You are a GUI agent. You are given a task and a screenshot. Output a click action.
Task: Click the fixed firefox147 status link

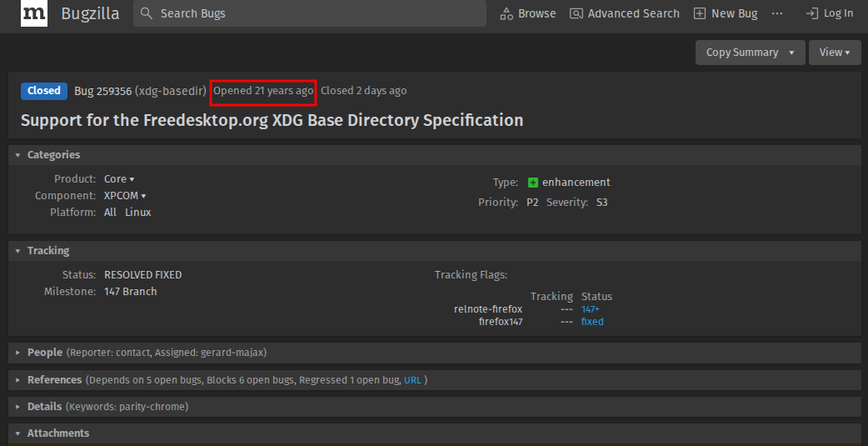pyautogui.click(x=592, y=322)
